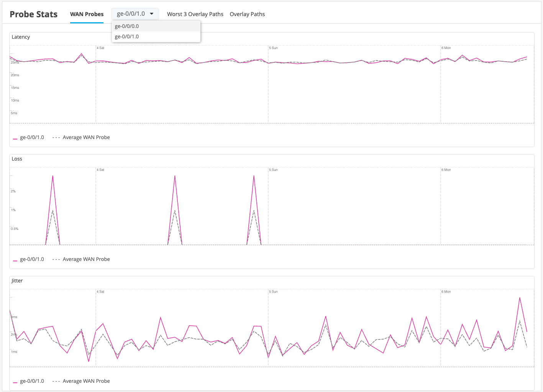Toggle ge-0/0/1.0 series label in Latency legend
The height and width of the screenshot is (392, 543).
[32, 138]
